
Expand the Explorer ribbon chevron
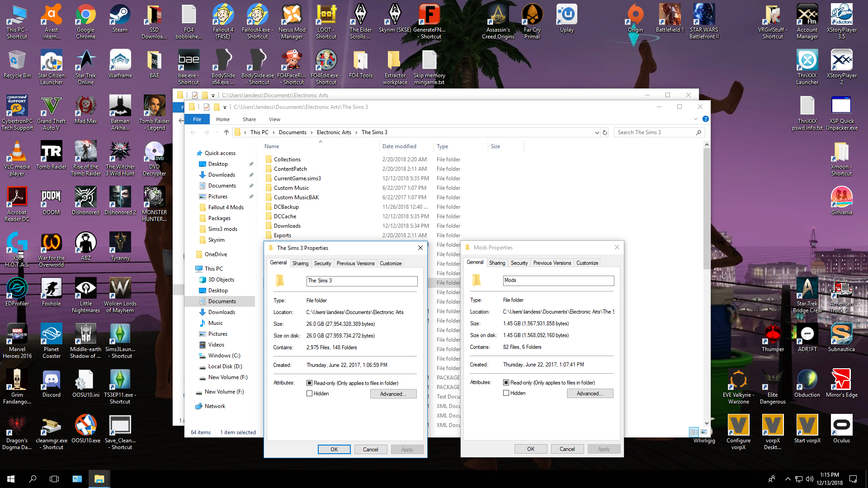pos(695,119)
